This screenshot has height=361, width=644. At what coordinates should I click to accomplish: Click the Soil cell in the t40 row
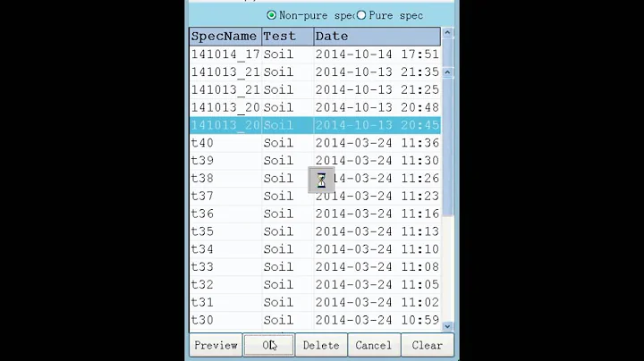(x=288, y=143)
